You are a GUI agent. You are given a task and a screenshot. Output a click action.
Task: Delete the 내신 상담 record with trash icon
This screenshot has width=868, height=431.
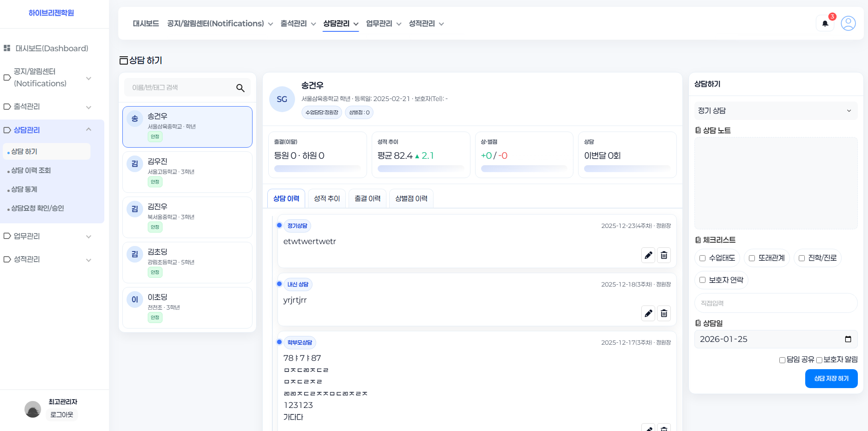point(664,313)
